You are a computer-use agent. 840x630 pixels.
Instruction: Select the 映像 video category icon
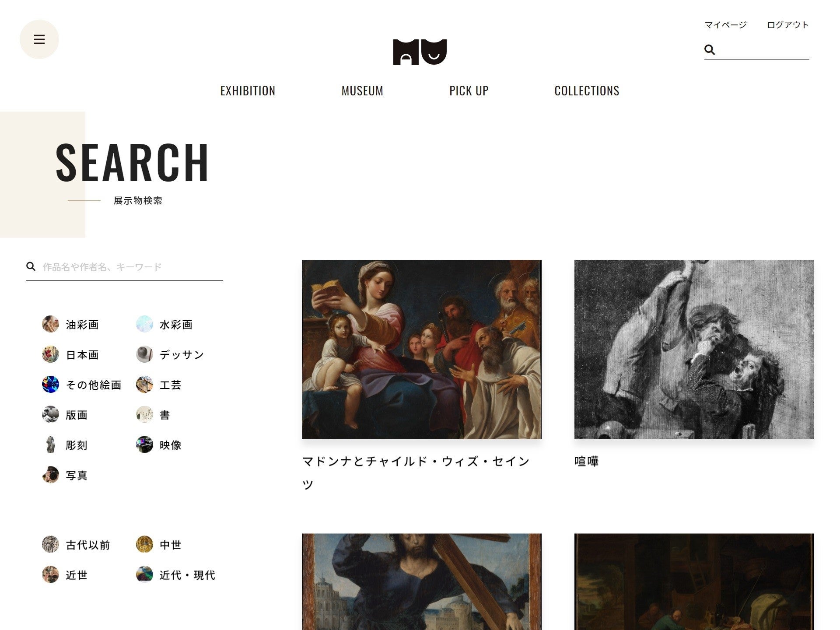(x=144, y=444)
